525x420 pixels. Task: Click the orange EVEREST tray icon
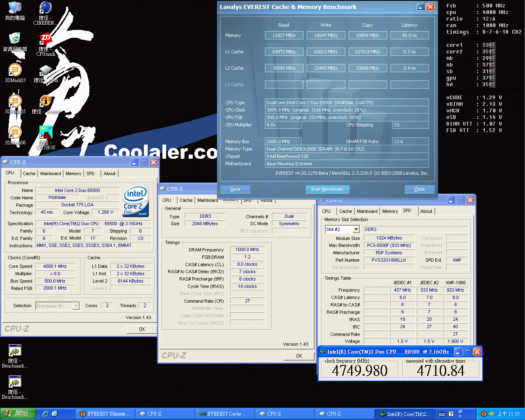coord(484,414)
